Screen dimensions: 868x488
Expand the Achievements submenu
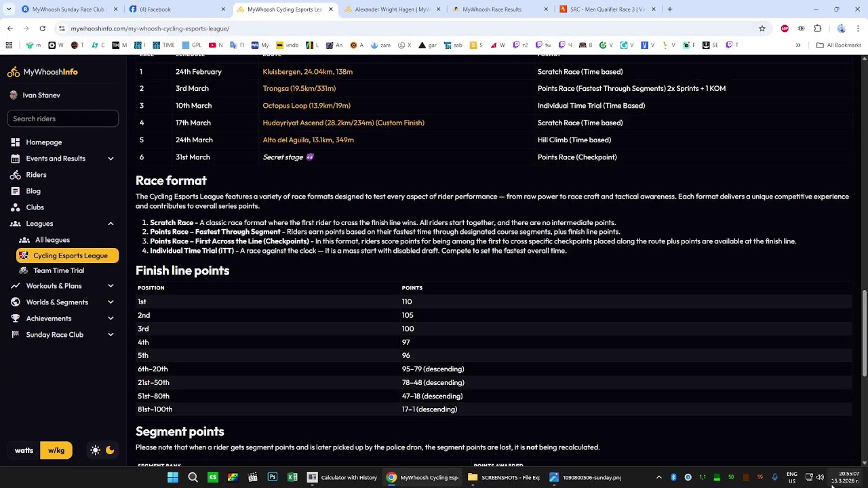pos(111,319)
